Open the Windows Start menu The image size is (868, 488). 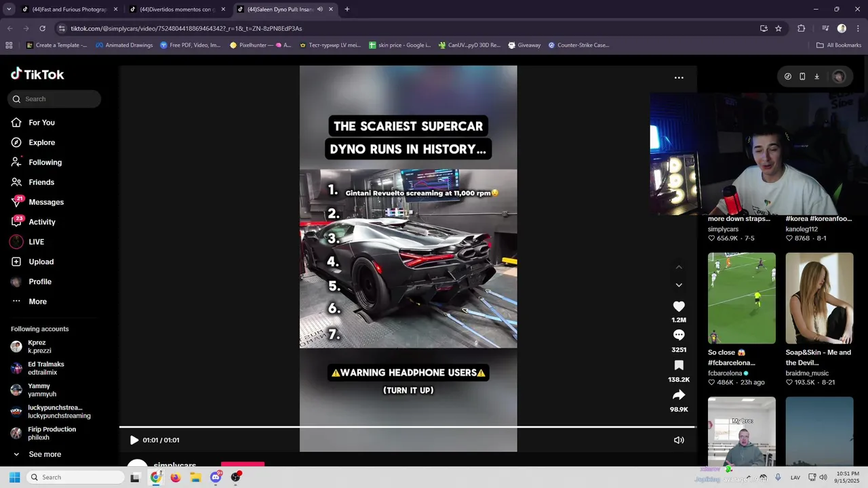[x=14, y=477]
